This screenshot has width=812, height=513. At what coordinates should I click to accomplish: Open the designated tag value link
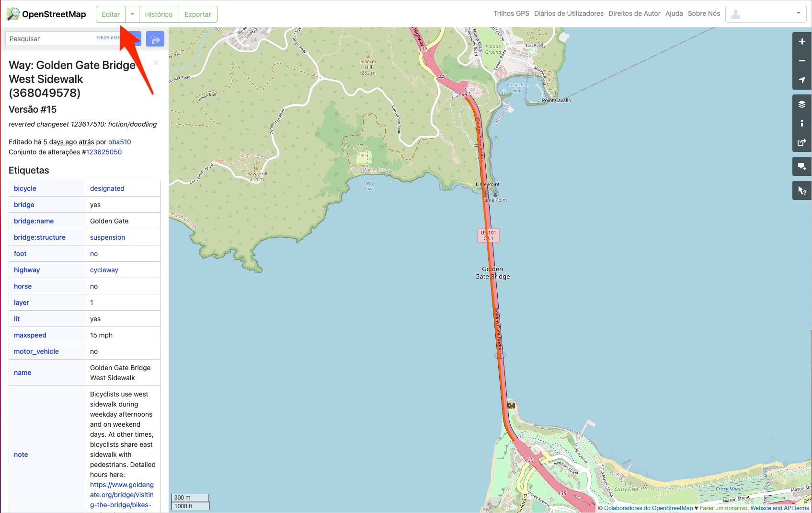click(x=107, y=188)
